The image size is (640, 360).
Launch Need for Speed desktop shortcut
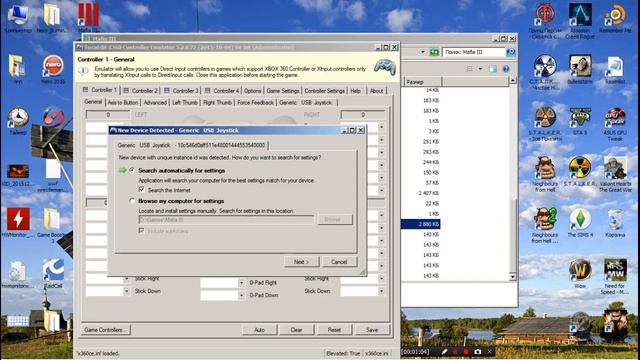(615, 276)
